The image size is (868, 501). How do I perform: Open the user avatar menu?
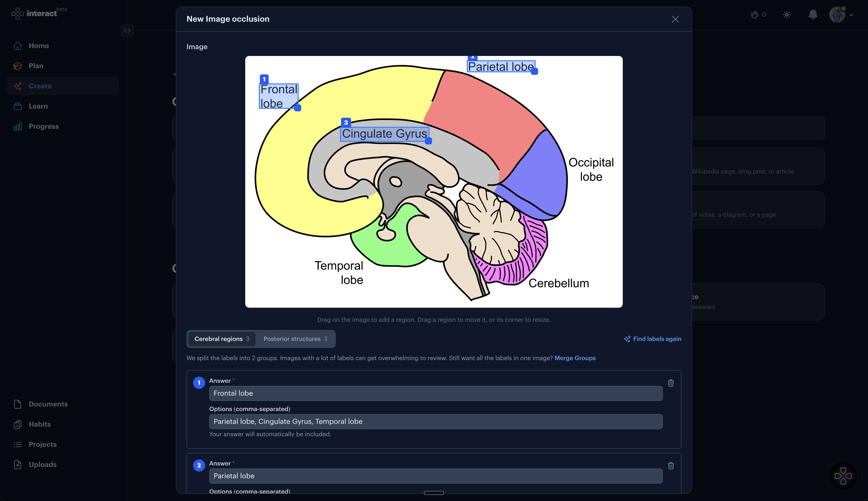841,14
